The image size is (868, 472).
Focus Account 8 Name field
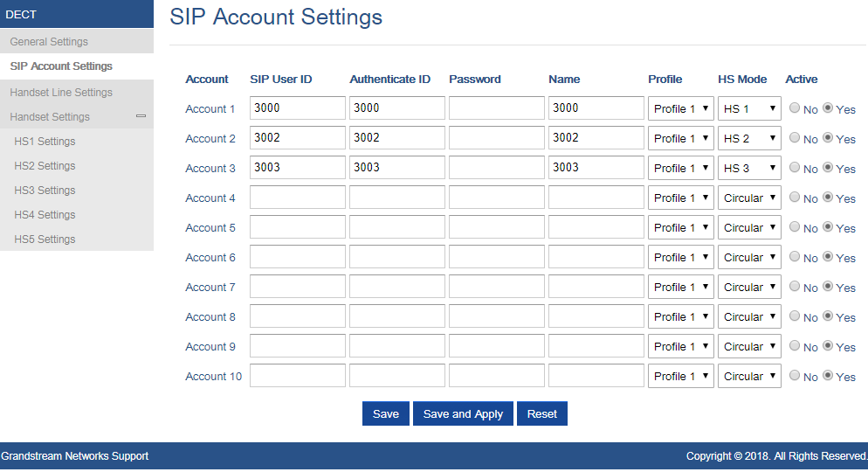(x=596, y=316)
